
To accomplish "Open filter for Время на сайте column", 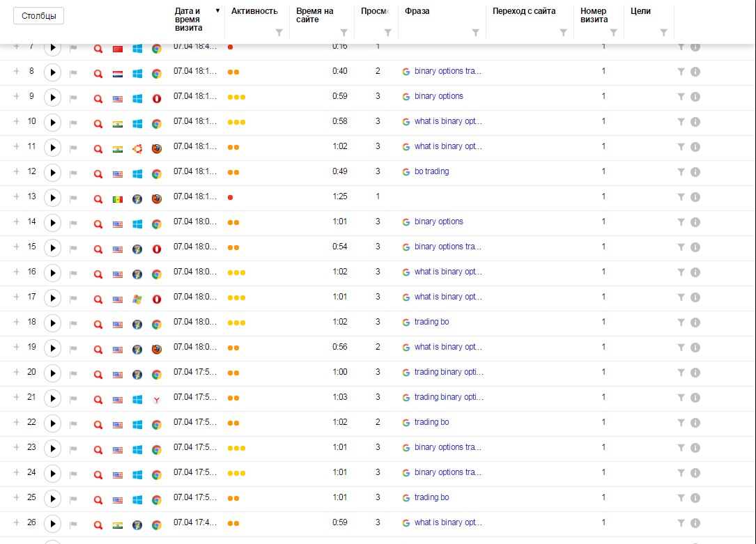I will 344,33.
